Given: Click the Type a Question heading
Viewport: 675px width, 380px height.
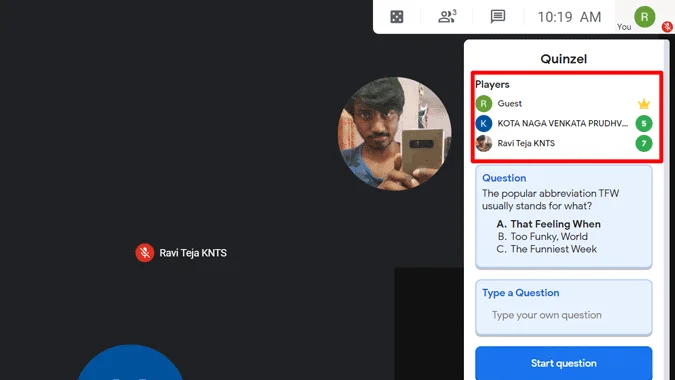Looking at the screenshot, I should click(520, 293).
